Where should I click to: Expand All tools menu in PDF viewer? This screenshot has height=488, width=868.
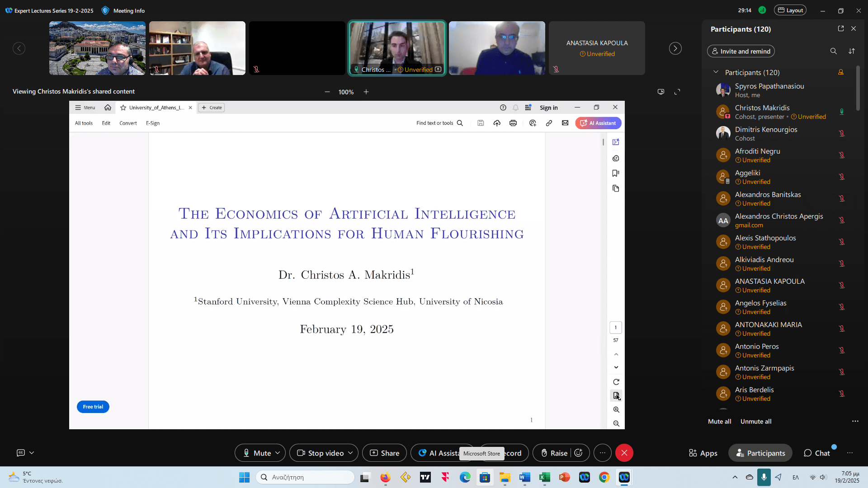click(x=84, y=123)
